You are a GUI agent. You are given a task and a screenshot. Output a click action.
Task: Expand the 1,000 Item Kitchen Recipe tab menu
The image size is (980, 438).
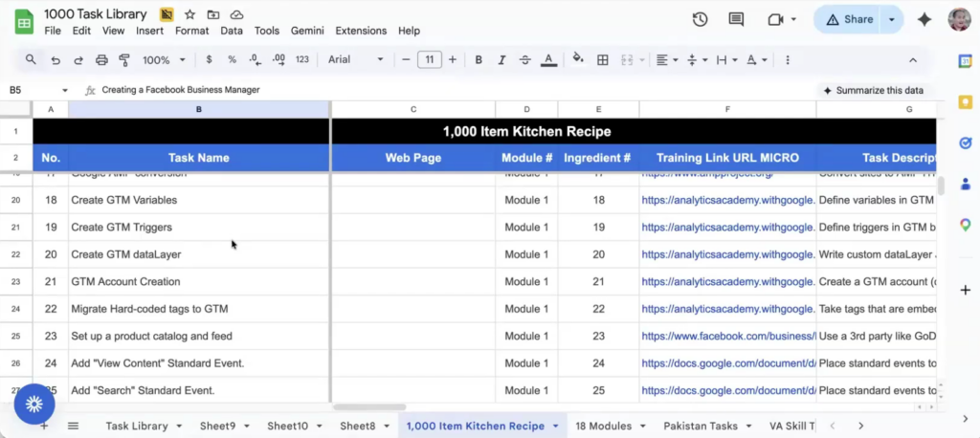pos(555,426)
